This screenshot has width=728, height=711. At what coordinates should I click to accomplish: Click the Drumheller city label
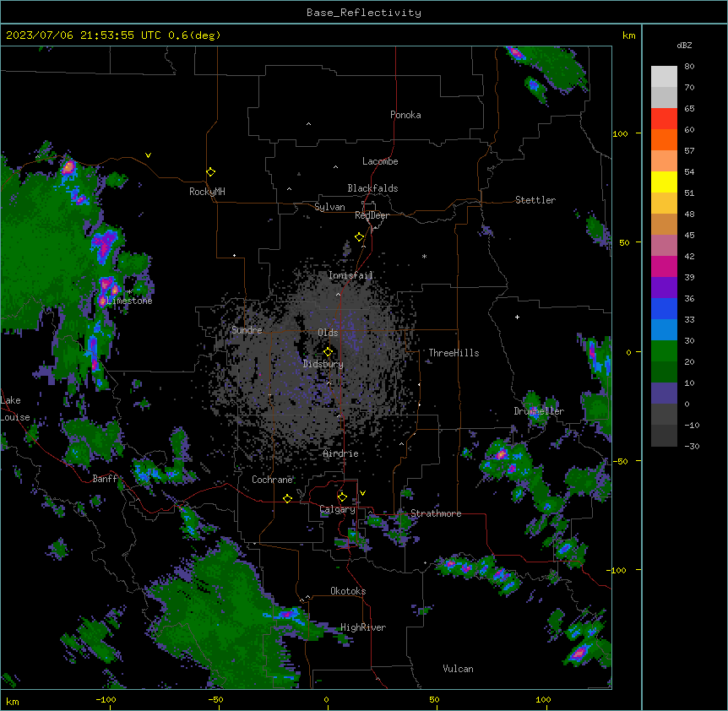[x=539, y=411]
